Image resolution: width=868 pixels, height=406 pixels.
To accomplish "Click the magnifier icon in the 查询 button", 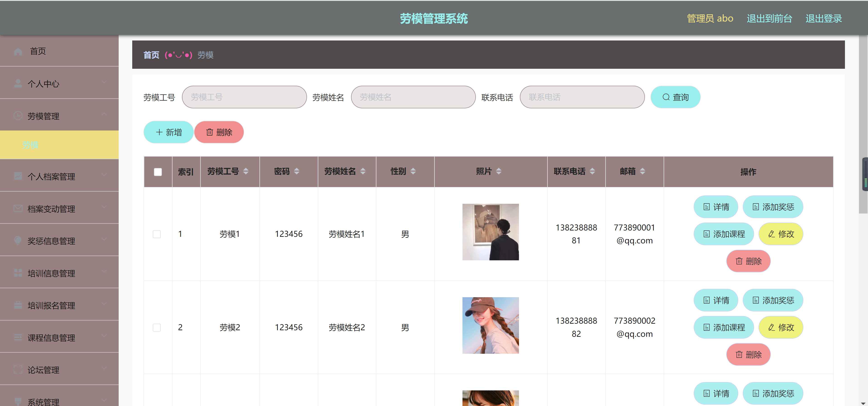I will (x=667, y=97).
